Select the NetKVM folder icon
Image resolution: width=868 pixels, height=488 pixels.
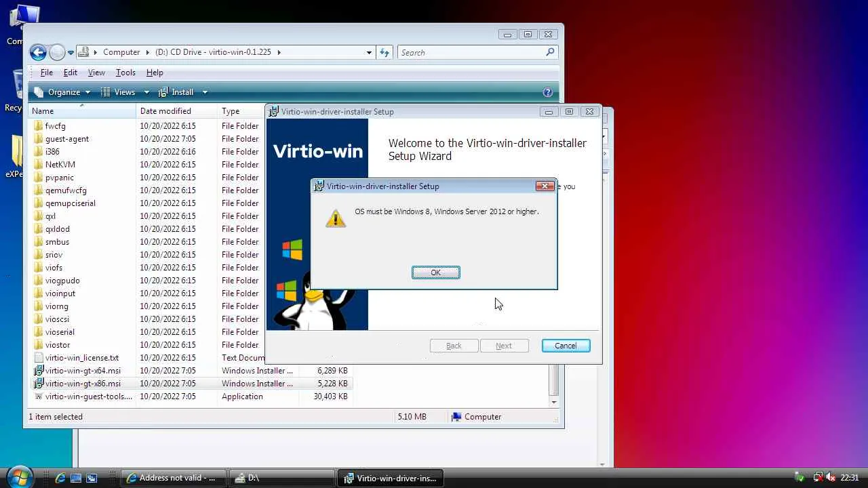pyautogui.click(x=39, y=165)
